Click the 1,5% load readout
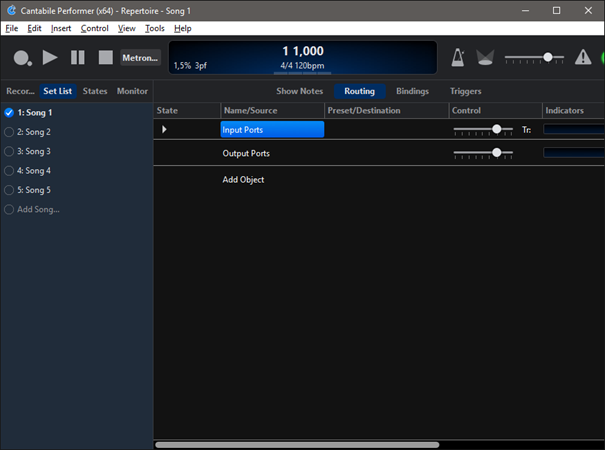This screenshot has height=450, width=605. (182, 66)
